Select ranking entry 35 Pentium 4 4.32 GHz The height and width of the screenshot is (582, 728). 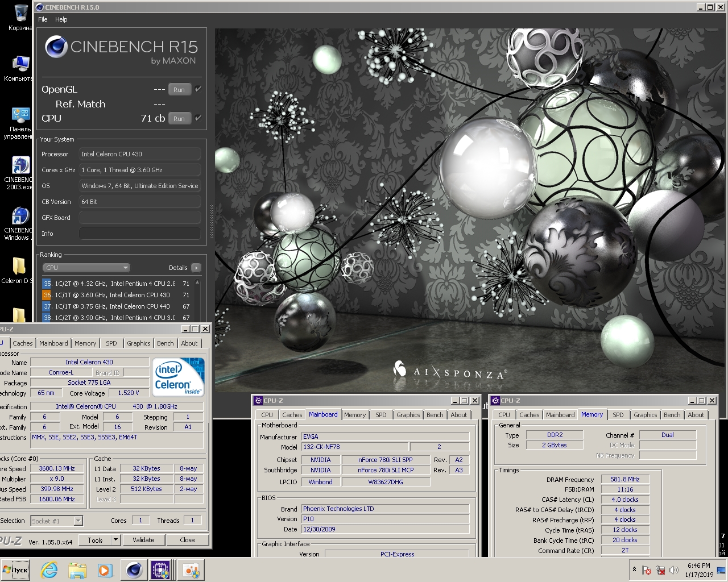(117, 284)
